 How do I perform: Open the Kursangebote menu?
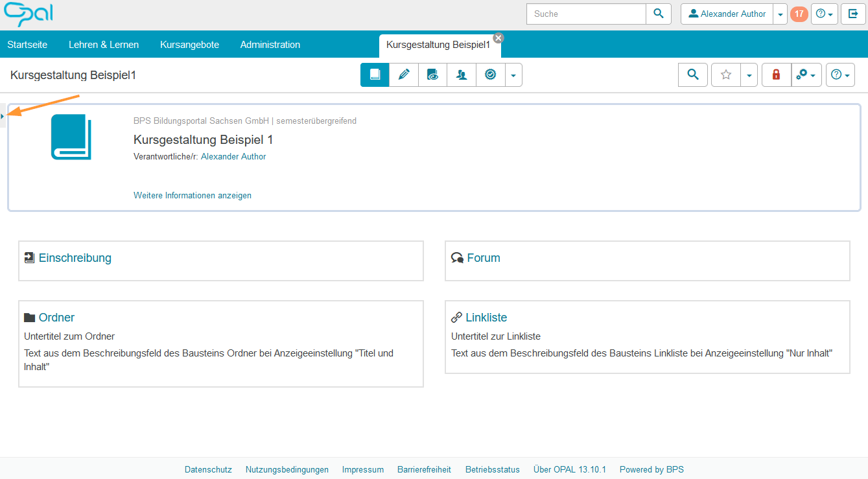pyautogui.click(x=189, y=45)
